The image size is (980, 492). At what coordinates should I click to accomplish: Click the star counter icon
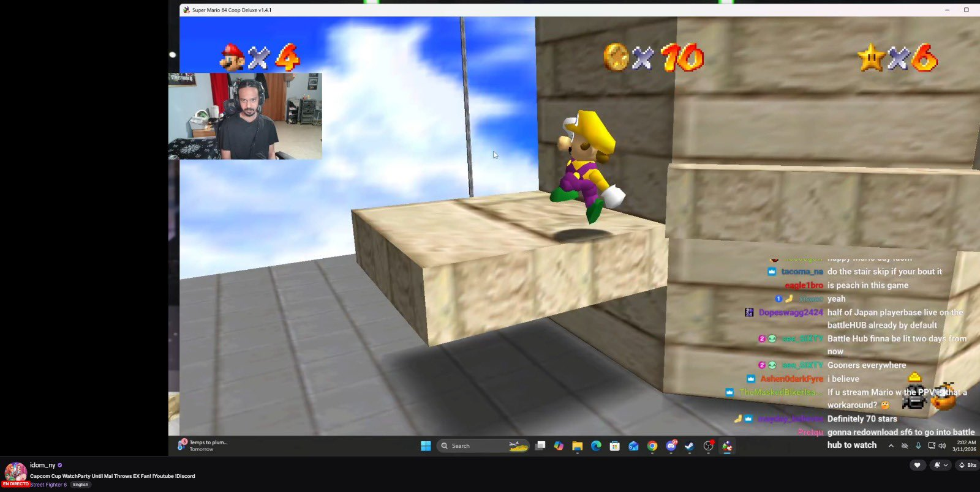coord(871,58)
